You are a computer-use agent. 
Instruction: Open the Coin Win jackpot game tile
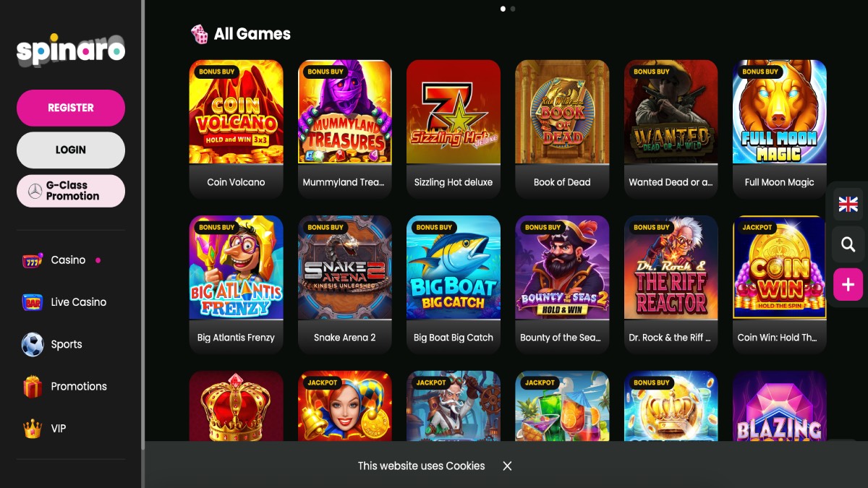[780, 285]
